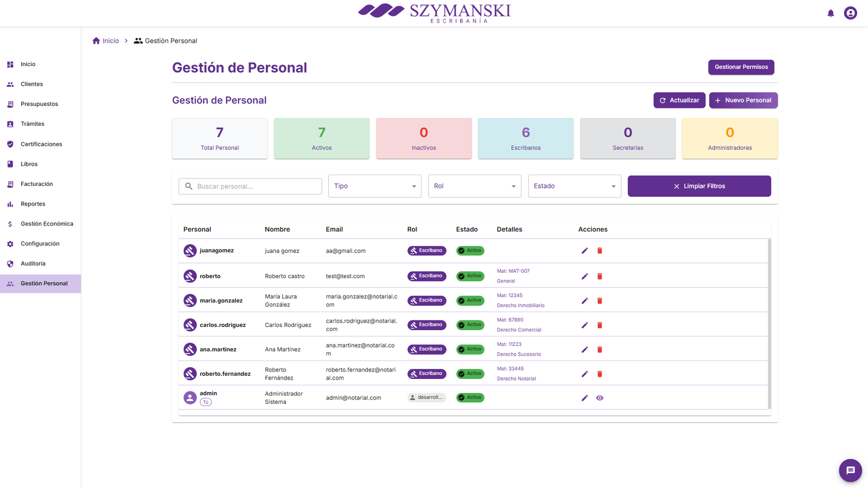868x488 pixels.
Task: Open the user account profile icon
Action: click(850, 13)
